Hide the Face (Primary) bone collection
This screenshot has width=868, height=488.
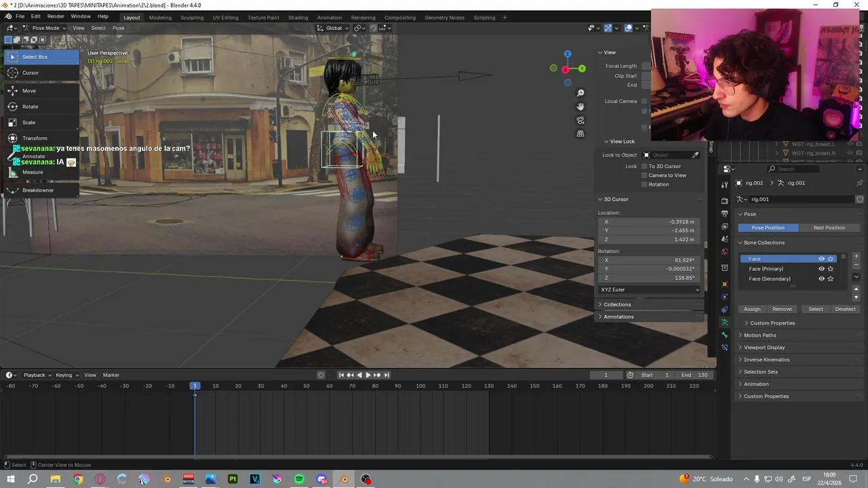821,269
